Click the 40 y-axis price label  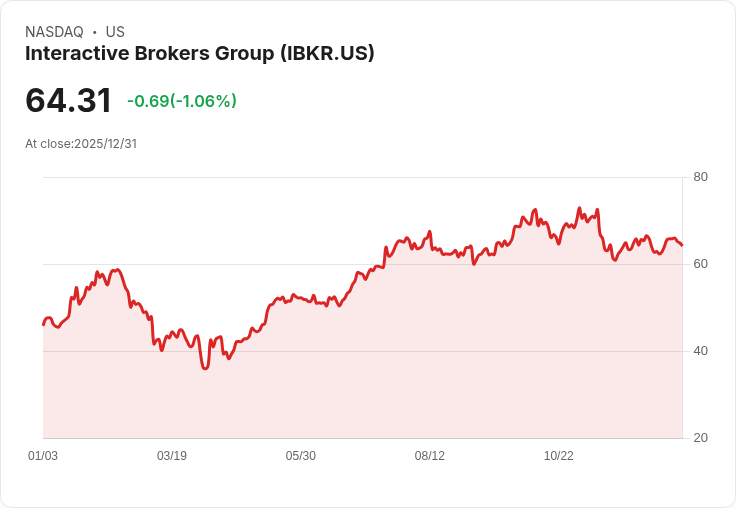pyautogui.click(x=701, y=351)
